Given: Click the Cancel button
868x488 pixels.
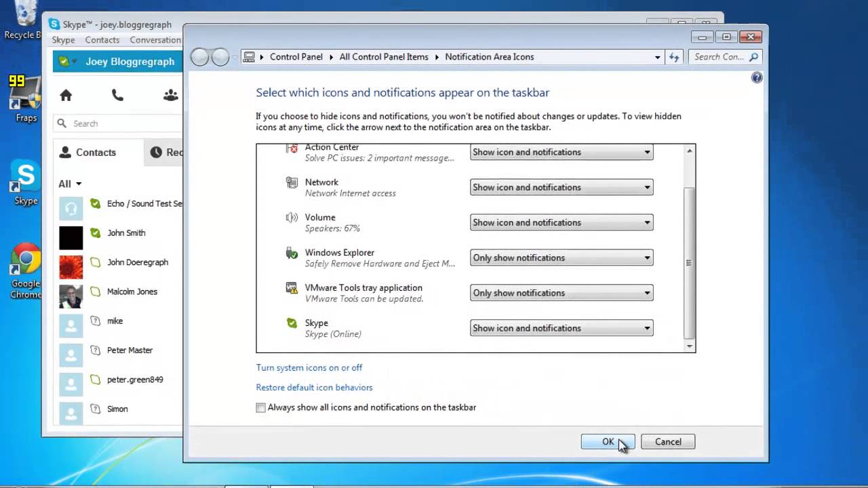Looking at the screenshot, I should tap(668, 442).
